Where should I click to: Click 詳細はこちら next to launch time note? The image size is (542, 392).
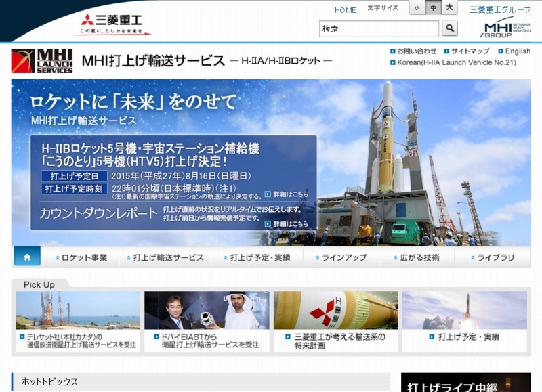click(287, 194)
